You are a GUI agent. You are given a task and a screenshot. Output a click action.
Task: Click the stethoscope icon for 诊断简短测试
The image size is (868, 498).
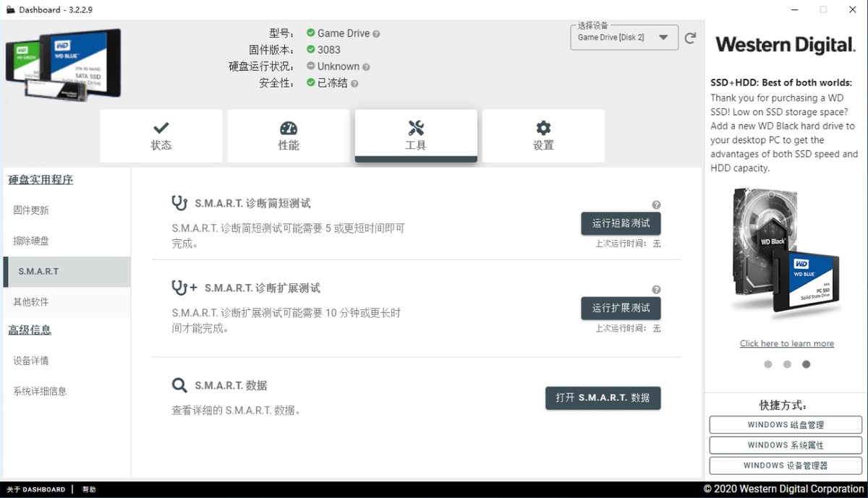(179, 204)
